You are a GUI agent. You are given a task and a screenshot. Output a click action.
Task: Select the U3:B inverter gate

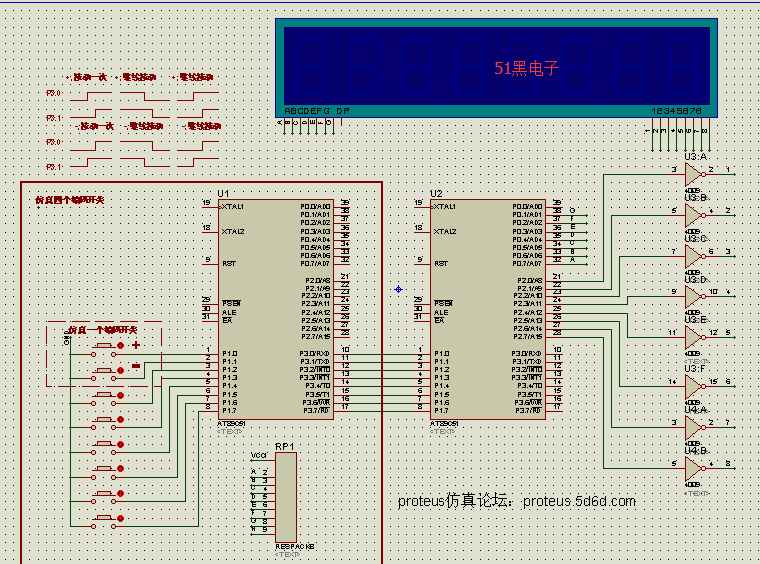click(694, 216)
